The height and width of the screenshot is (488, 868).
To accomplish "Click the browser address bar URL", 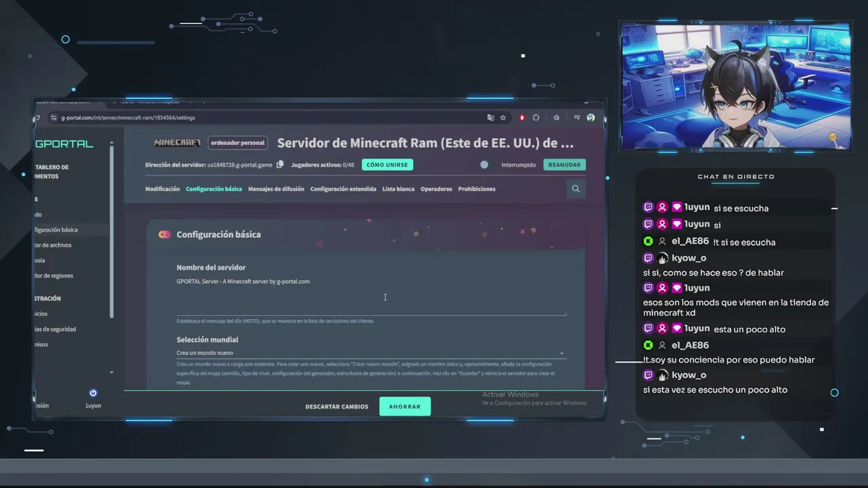I will click(x=127, y=117).
